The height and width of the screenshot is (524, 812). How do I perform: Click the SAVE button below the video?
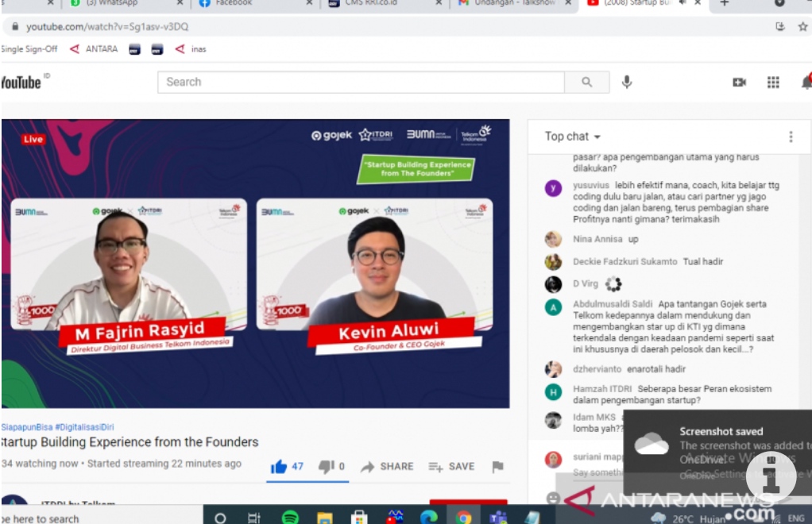[451, 467]
